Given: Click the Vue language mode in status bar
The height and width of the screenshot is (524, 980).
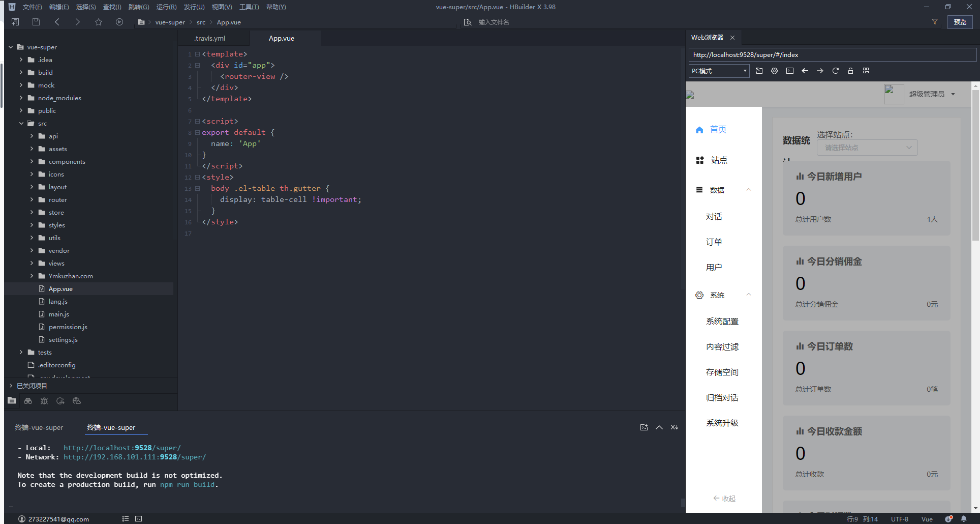Looking at the screenshot, I should pyautogui.click(x=927, y=519).
